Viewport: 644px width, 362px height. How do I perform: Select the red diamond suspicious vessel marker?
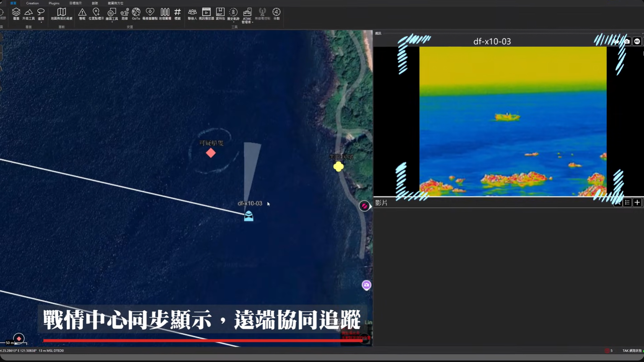pyautogui.click(x=211, y=153)
